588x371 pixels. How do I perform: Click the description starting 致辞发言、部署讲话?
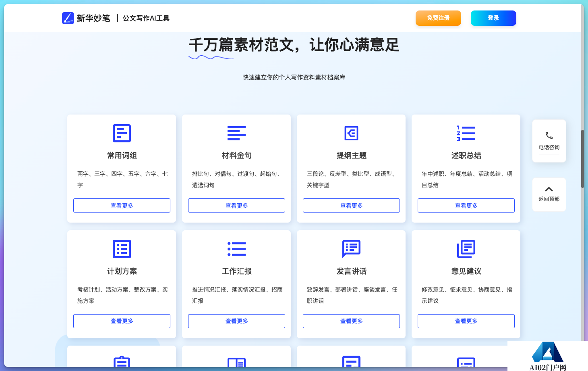[x=352, y=295]
